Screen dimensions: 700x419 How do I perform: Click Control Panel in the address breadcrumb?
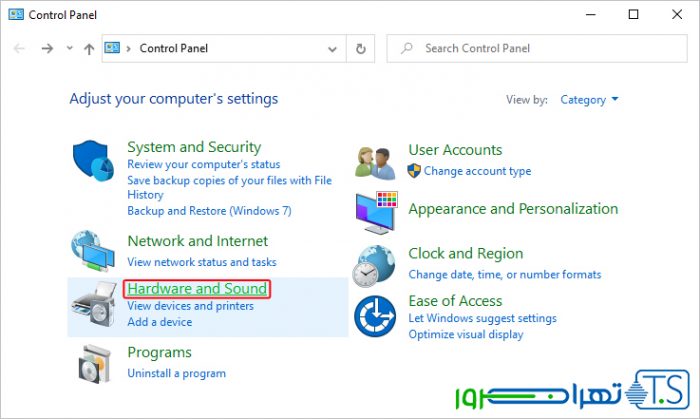click(x=173, y=48)
